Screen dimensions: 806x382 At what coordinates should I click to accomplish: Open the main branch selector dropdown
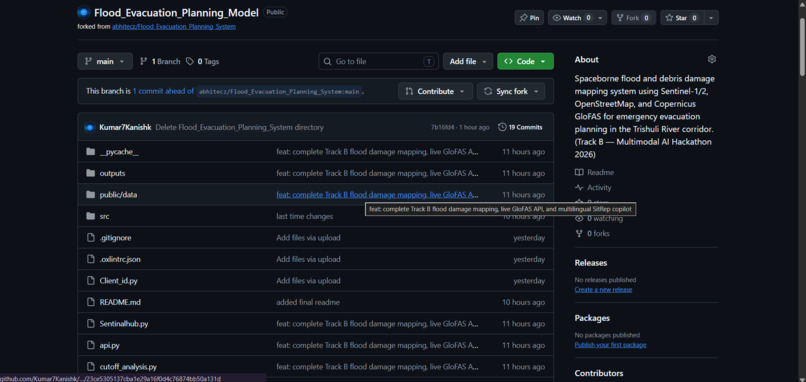point(105,62)
